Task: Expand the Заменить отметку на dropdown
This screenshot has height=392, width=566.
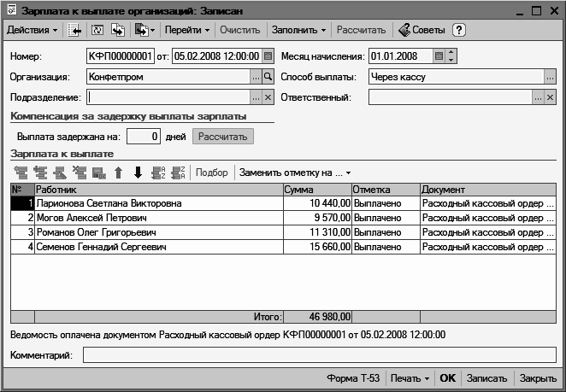Action: click(x=295, y=173)
